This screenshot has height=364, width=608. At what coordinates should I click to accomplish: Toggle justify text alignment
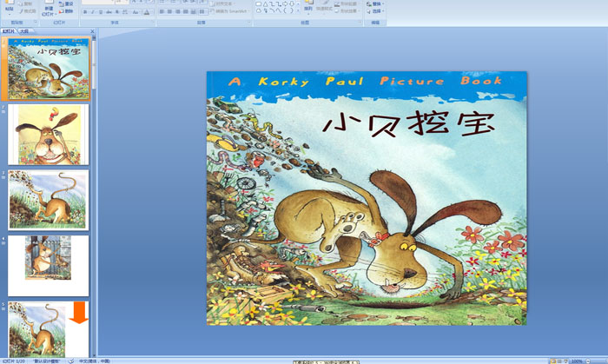185,11
